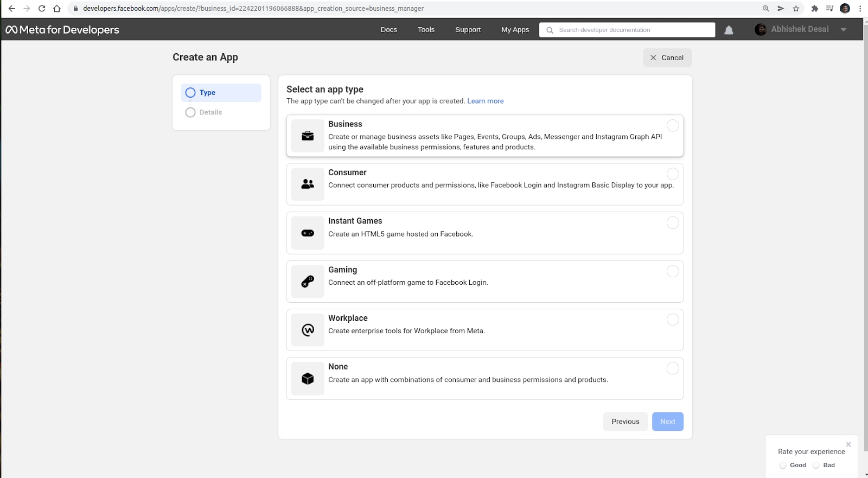Open the browser extensions puzzle icon

[x=814, y=9]
